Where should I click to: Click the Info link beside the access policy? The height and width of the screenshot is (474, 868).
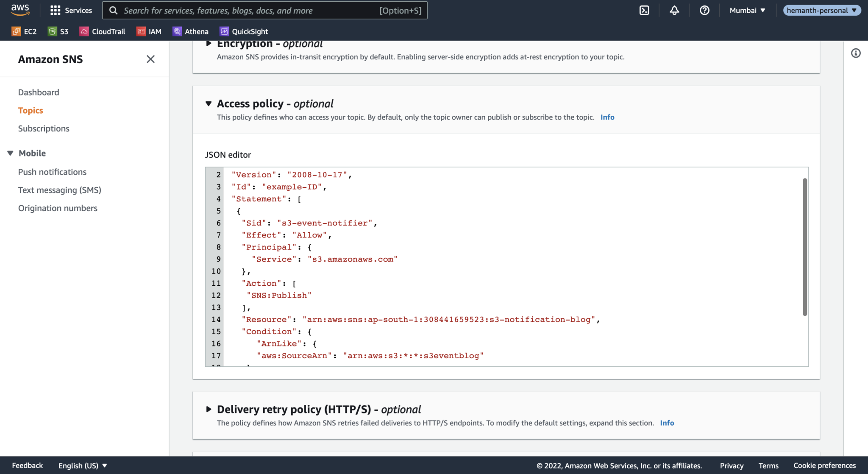click(x=607, y=117)
